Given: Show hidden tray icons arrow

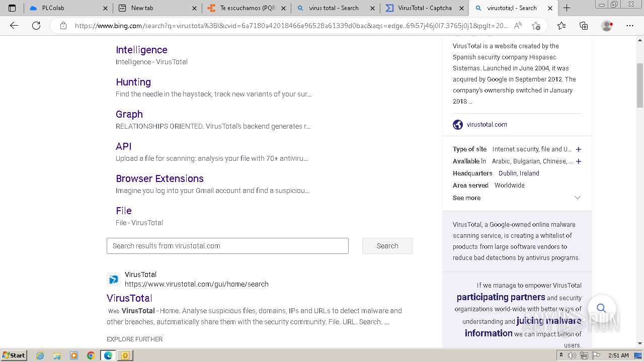Looking at the screenshot, I should coord(561,355).
